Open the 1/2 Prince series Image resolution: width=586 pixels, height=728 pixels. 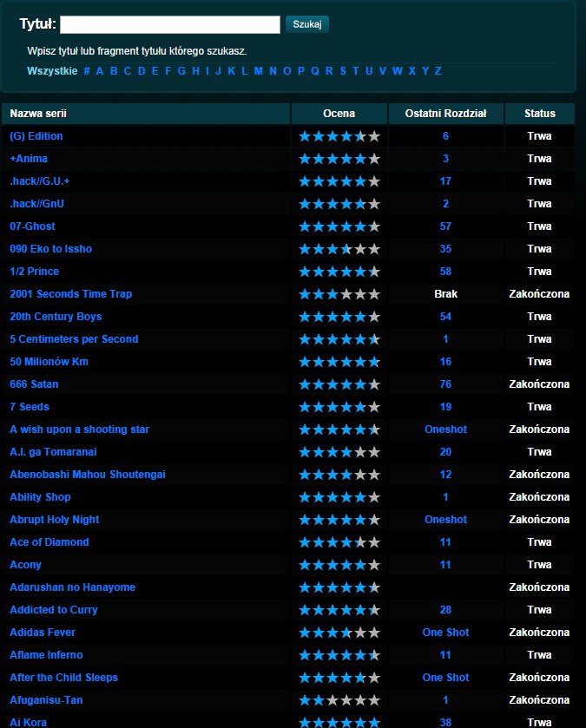coord(35,272)
